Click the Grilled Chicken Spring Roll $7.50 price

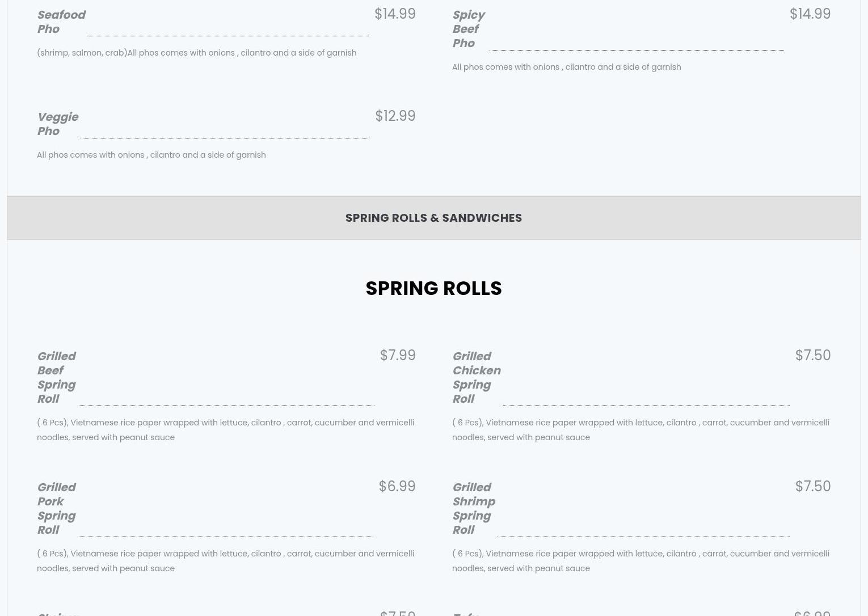pos(812,355)
